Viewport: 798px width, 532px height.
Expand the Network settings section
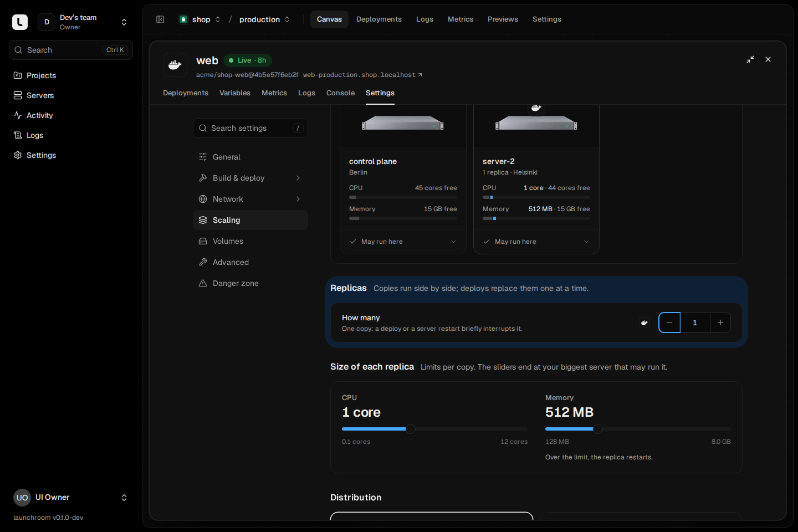250,199
